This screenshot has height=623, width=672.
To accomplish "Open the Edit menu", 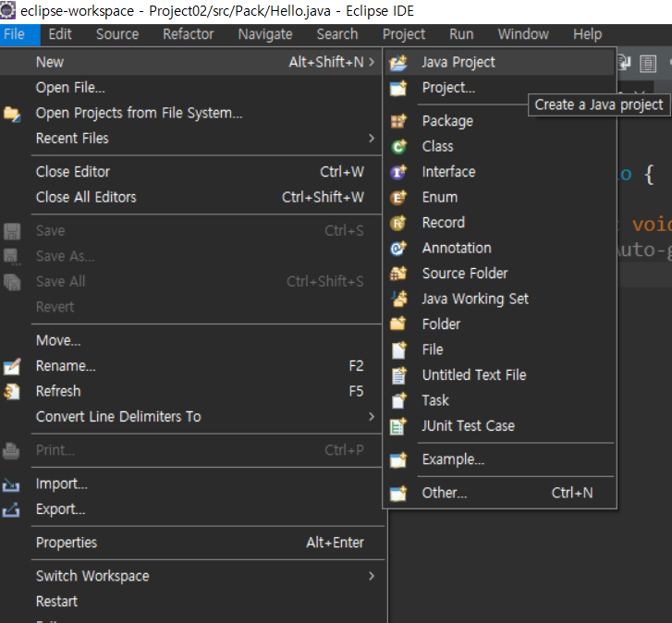I will click(x=60, y=34).
